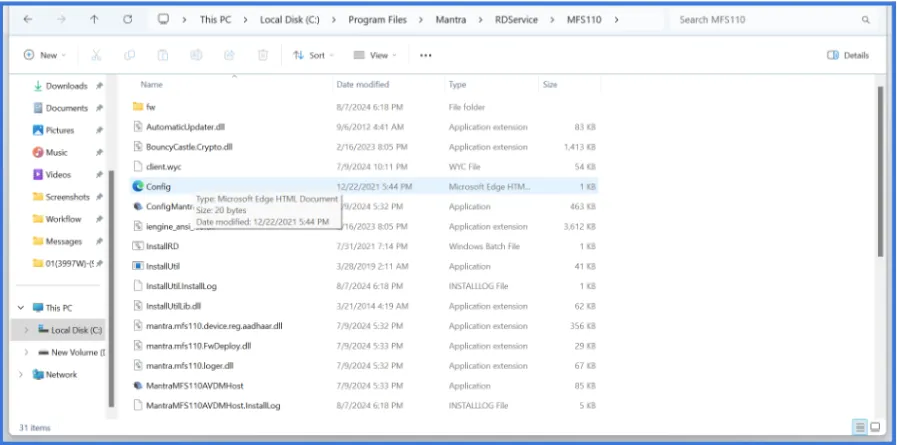Open Music in the sidebar
Viewport: 897px width, 445px height.
tap(57, 153)
